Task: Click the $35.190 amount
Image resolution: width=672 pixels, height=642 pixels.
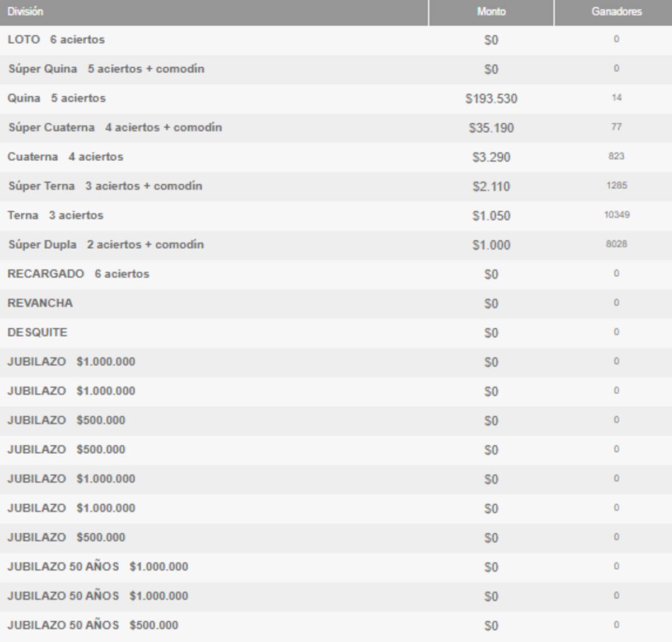Action: 491,128
